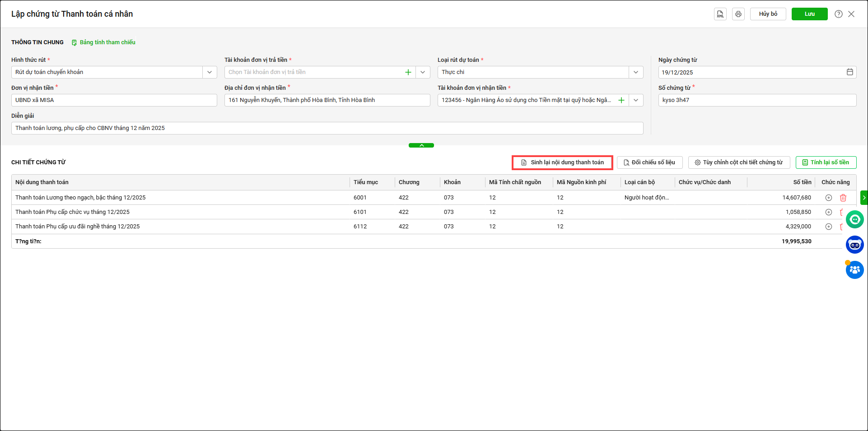Expand the Hình thức rút dropdown
Image resolution: width=868 pixels, height=431 pixels.
click(210, 72)
